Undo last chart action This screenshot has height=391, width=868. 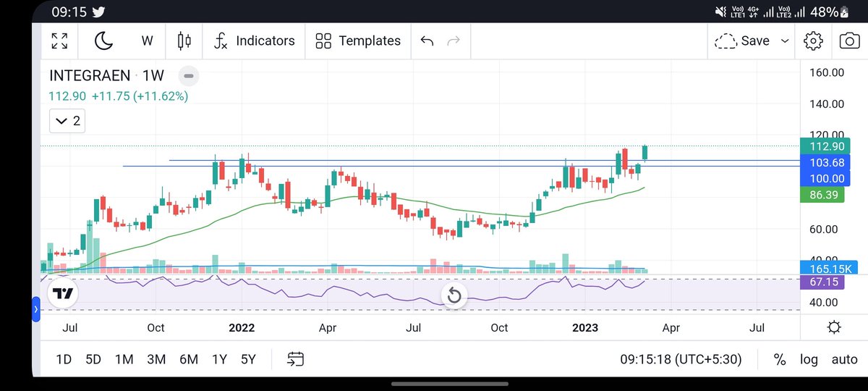427,41
